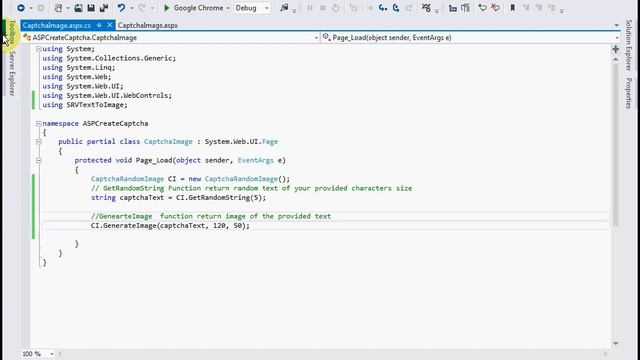The width and height of the screenshot is (640, 360).
Task: Click the Stop Debugging square icon
Action: click(x=322, y=8)
